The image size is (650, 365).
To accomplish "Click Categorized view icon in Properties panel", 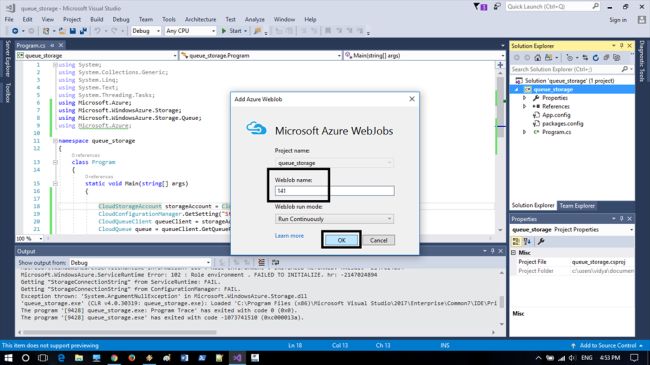I will point(516,241).
